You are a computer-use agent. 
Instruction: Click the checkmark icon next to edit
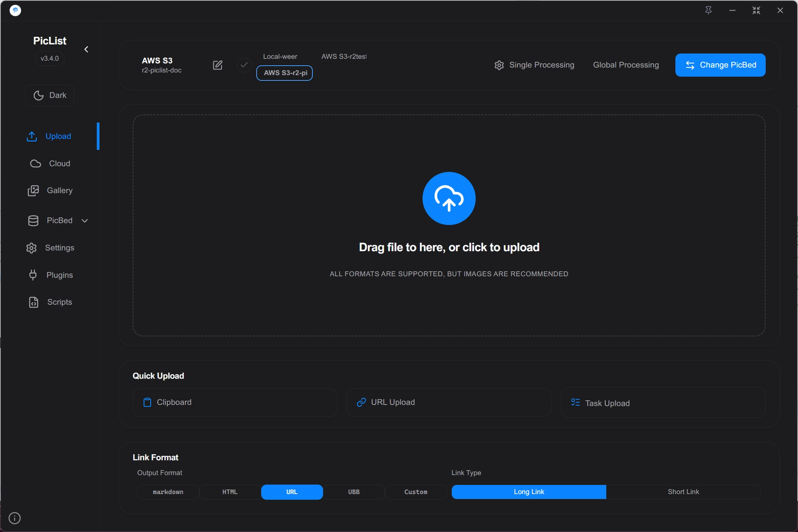click(244, 65)
